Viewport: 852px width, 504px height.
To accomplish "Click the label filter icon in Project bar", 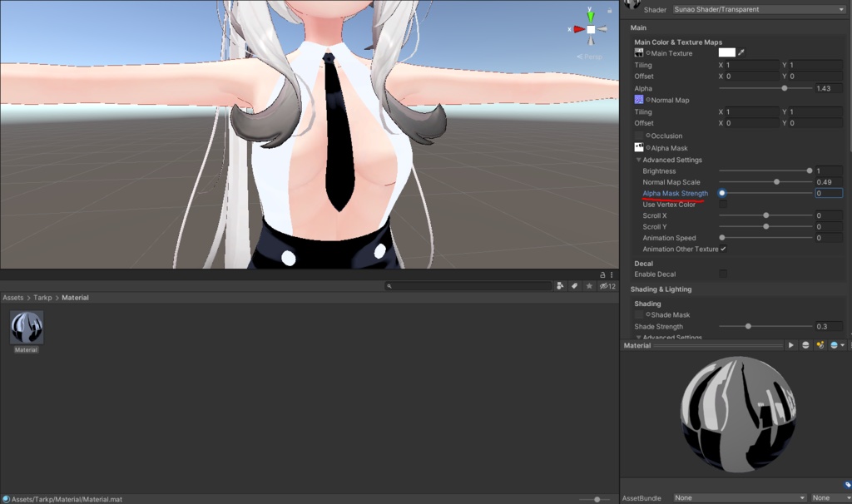I will click(572, 285).
